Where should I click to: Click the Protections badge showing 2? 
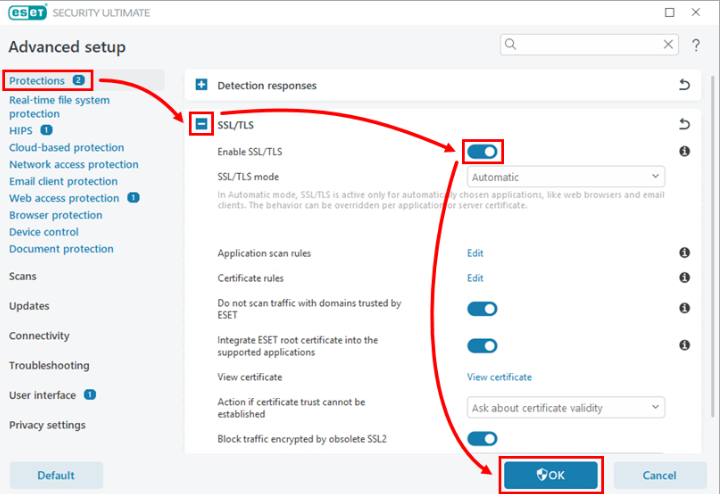point(79,80)
